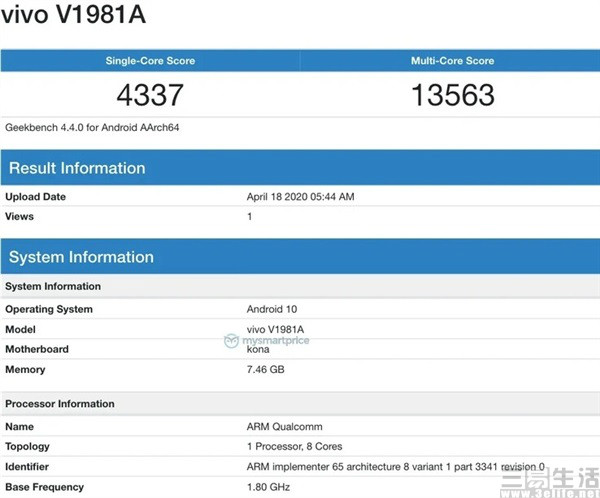Click the single-core score value 4337
The image size is (600, 498).
point(150,95)
